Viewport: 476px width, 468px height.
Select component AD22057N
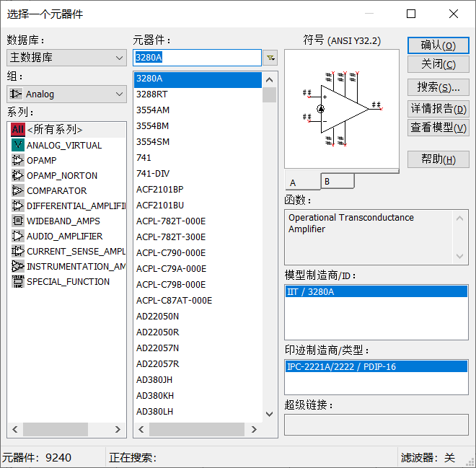coord(198,348)
